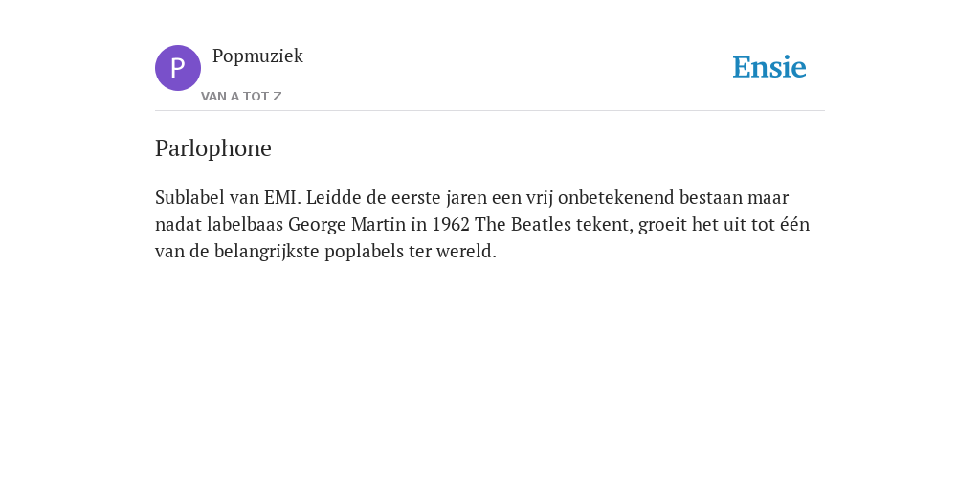Screen dimensions: 980x490
Task: Open the Popmuziek author name
Action: click(257, 56)
